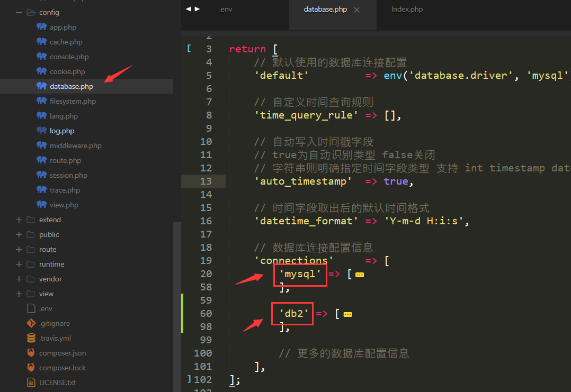The width and height of the screenshot is (571, 392).
Task: Click the composer.json icon
Action: pyautogui.click(x=31, y=352)
